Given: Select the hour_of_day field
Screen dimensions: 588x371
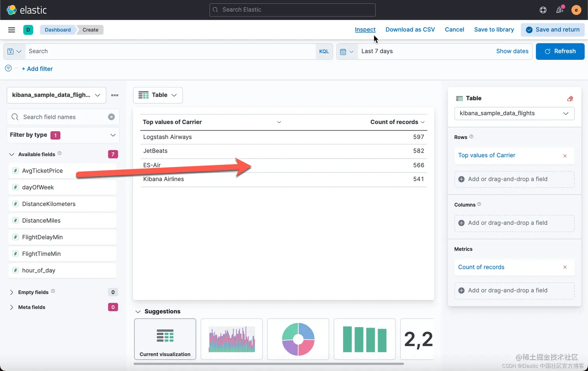Looking at the screenshot, I should pyautogui.click(x=62, y=270).
